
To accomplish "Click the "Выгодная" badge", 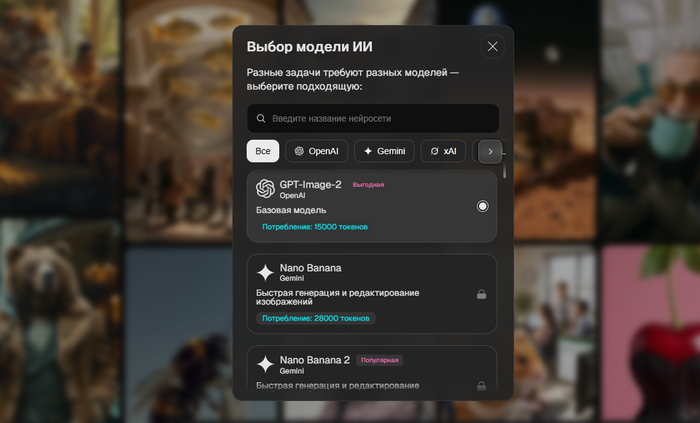I will point(368,184).
